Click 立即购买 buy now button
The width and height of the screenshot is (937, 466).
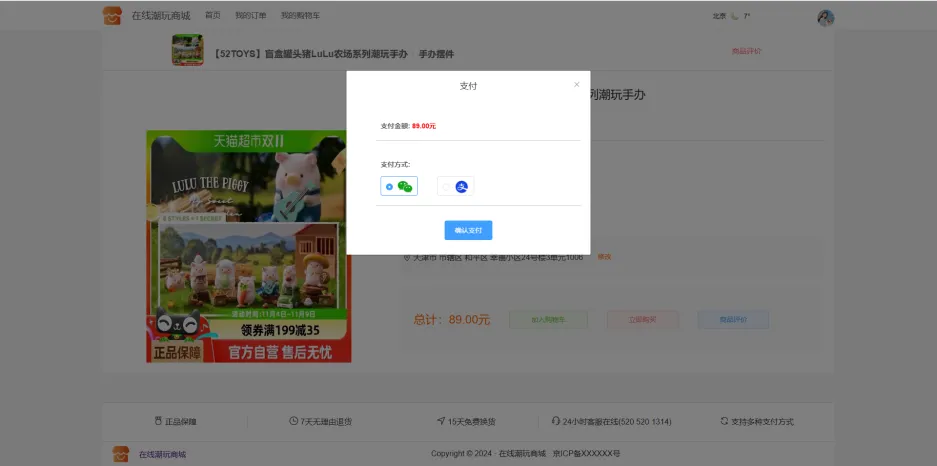[642, 320]
